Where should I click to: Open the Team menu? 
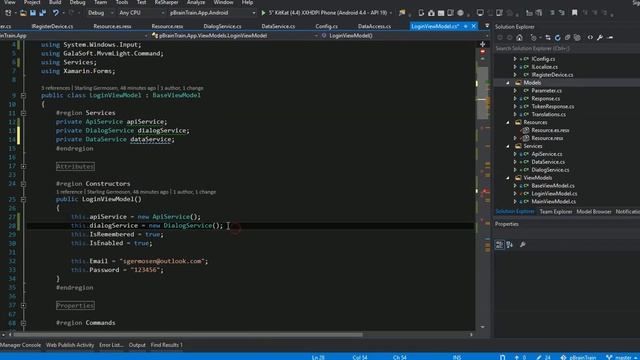[x=100, y=2]
